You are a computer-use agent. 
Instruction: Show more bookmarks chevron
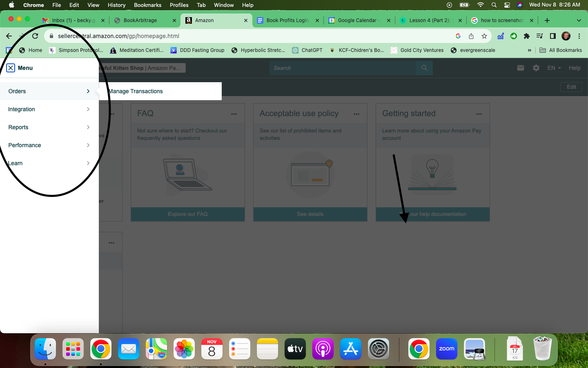(530, 50)
